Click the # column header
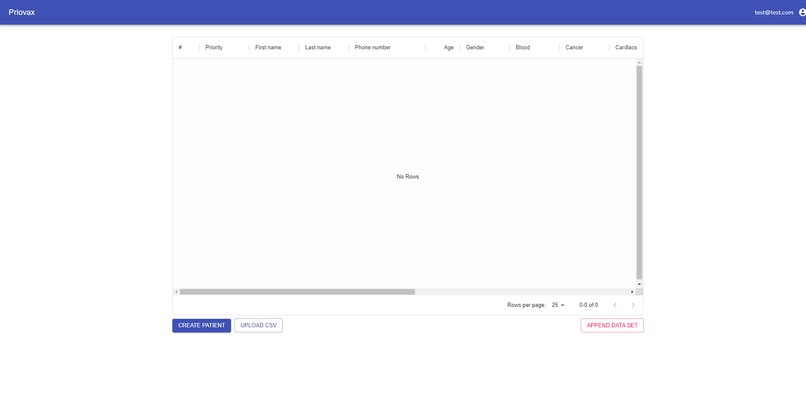The image size is (806, 397). [x=180, y=47]
